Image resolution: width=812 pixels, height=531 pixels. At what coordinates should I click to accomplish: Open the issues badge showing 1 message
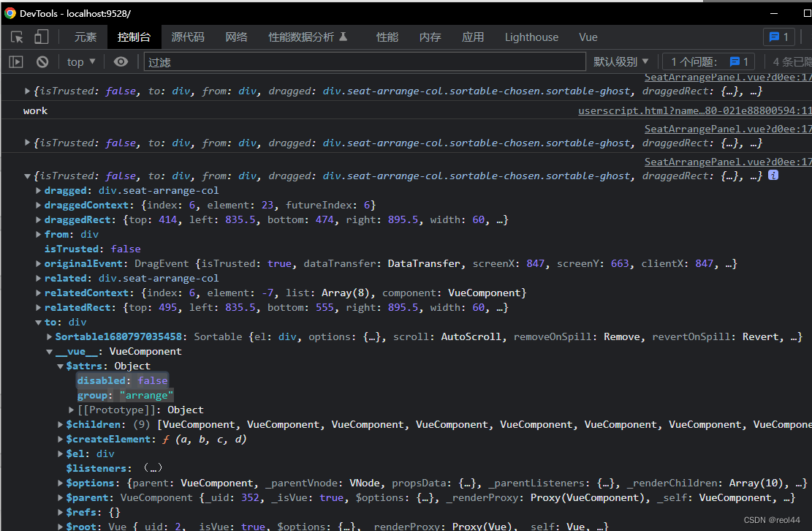click(779, 37)
